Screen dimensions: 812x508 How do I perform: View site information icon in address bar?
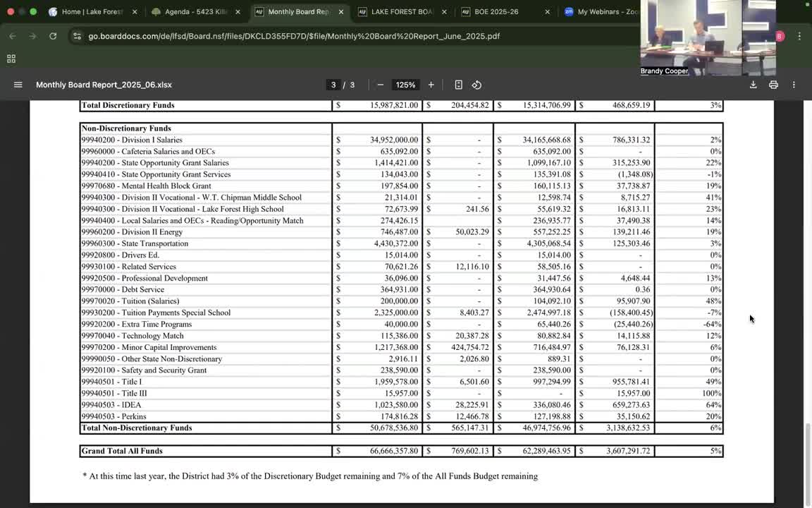(77, 36)
